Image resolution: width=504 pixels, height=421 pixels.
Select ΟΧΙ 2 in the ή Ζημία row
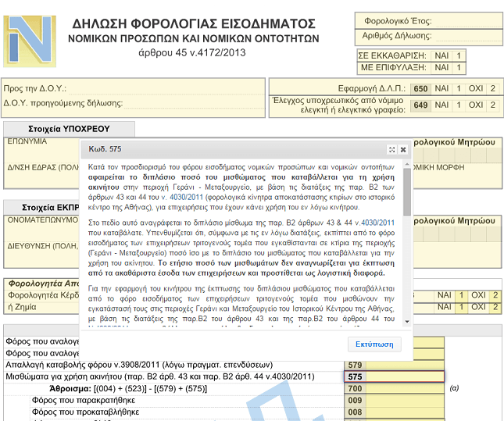pos(484,307)
